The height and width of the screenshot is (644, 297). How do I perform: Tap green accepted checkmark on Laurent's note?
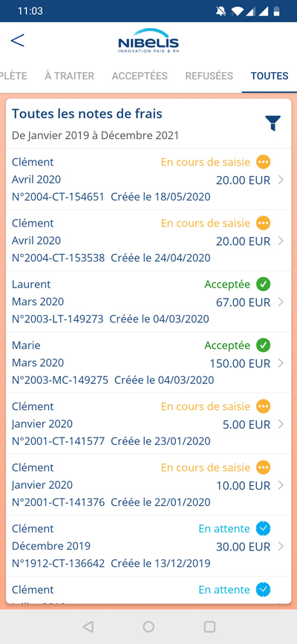264,284
